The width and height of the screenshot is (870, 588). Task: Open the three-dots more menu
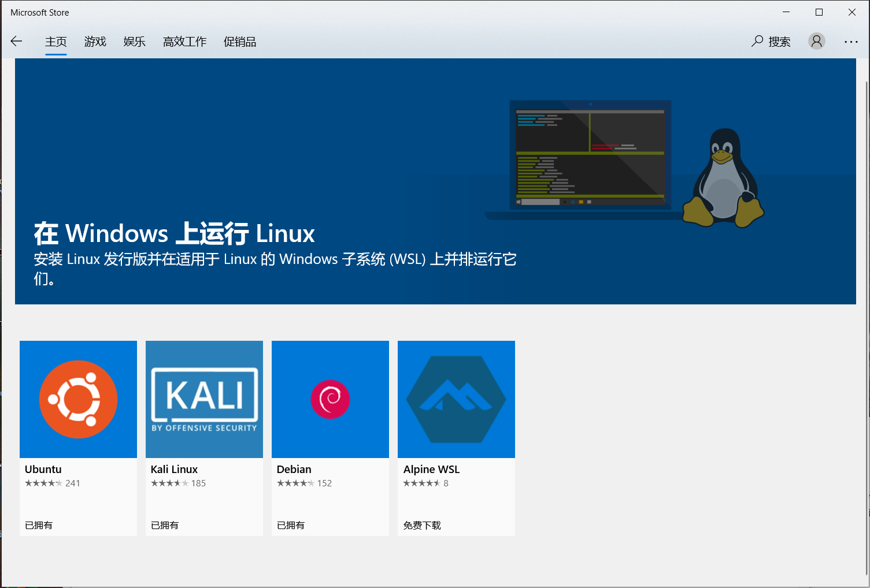coord(851,42)
